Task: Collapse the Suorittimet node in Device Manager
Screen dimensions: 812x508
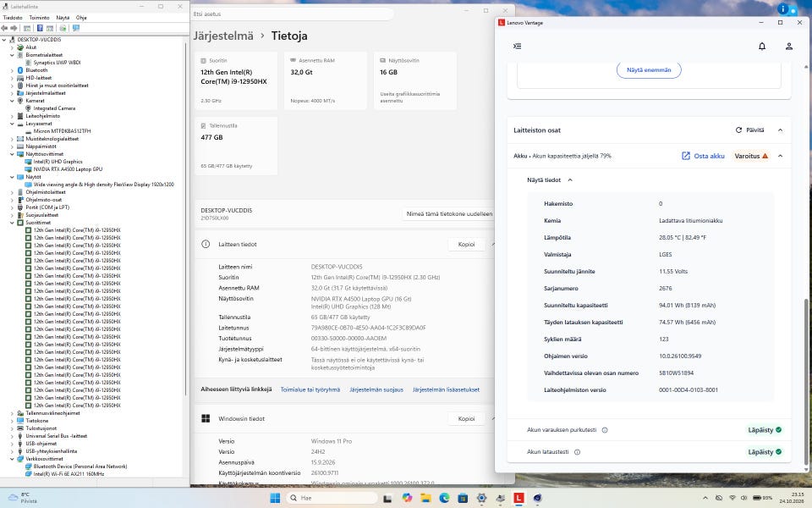Action: [12, 223]
